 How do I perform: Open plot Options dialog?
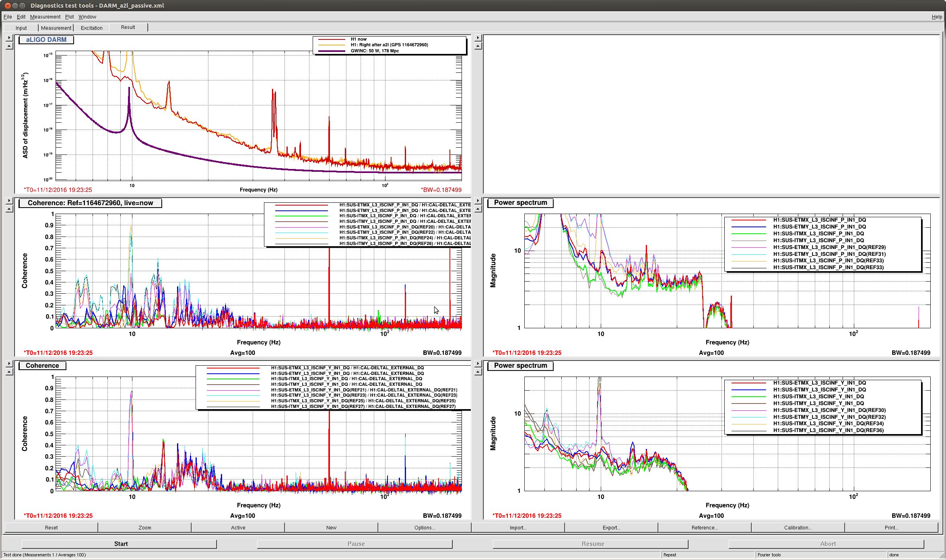(x=425, y=527)
